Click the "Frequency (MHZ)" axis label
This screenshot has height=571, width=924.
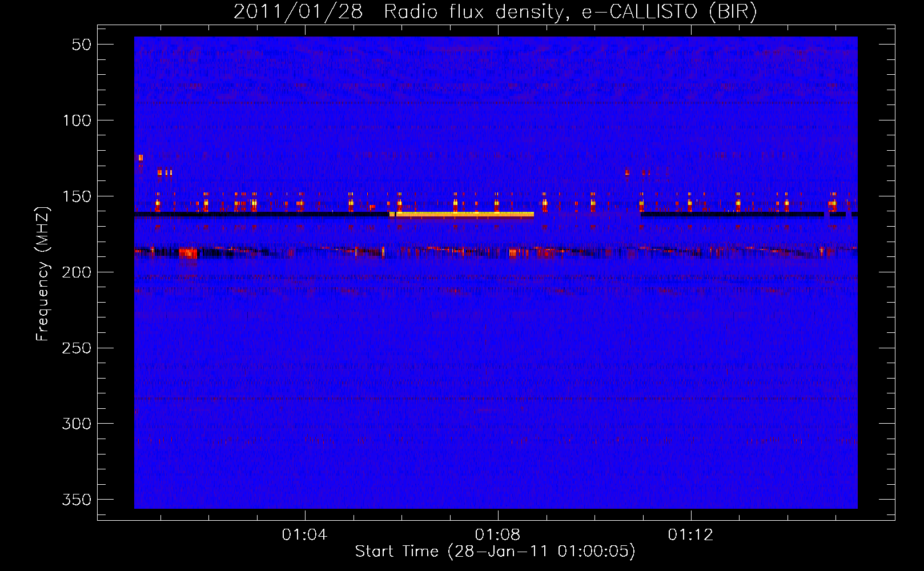click(x=43, y=274)
